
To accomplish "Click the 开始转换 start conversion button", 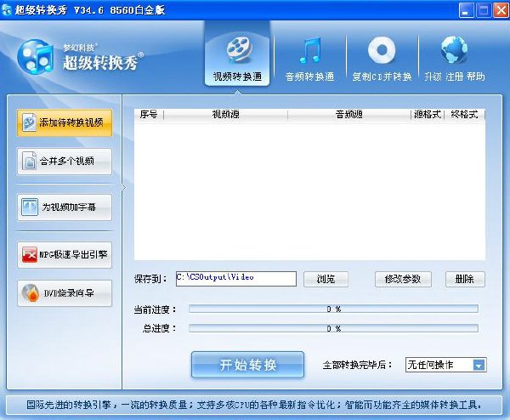I will [x=248, y=365].
